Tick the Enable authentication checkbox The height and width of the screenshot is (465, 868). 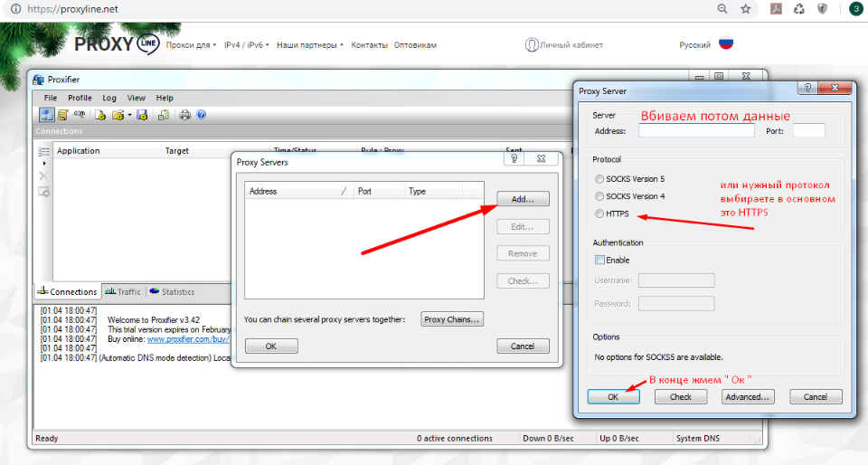tap(599, 260)
